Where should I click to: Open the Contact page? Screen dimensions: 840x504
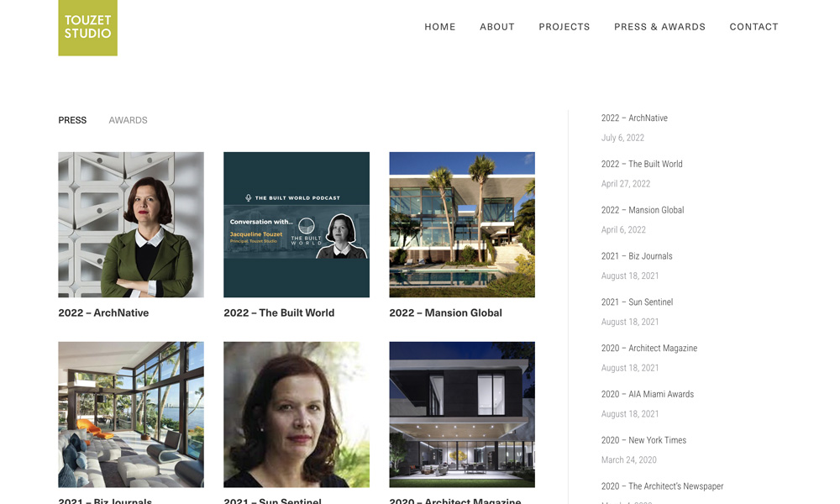753,27
